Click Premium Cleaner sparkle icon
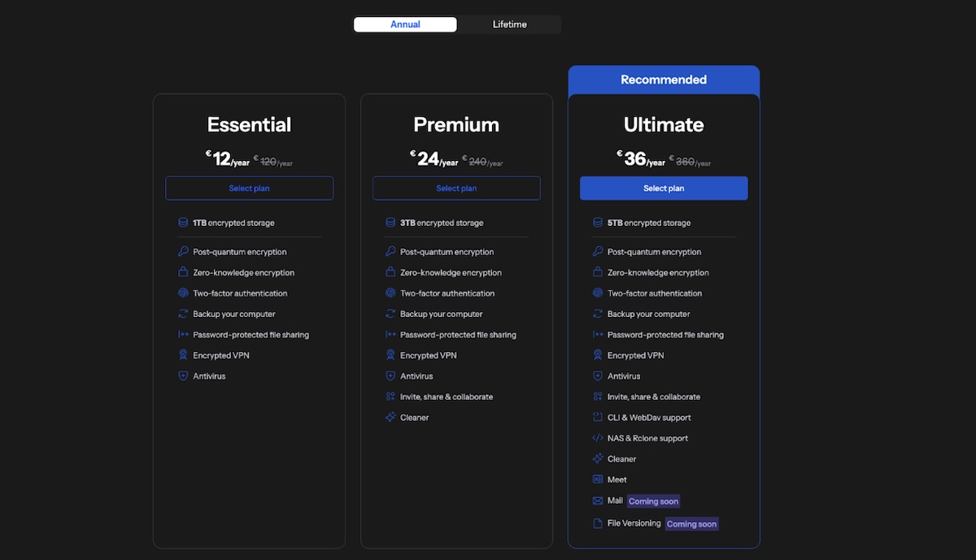This screenshot has height=560, width=976. tap(390, 418)
